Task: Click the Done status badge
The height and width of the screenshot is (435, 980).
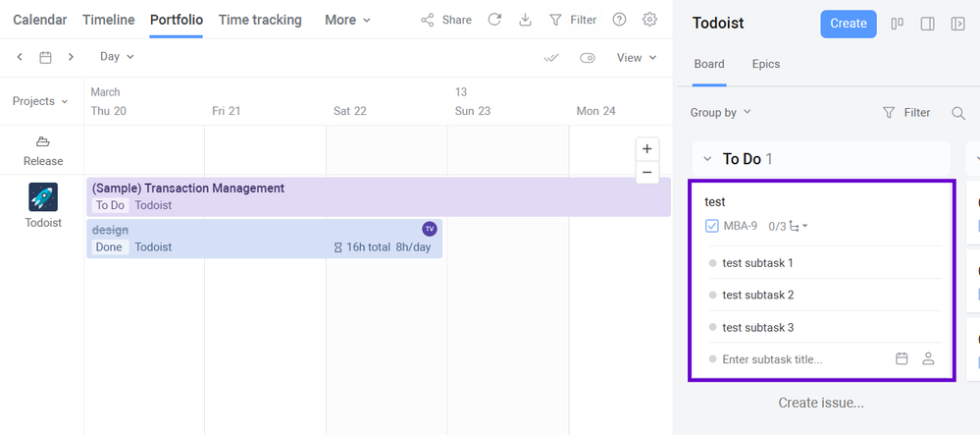Action: pyautogui.click(x=109, y=247)
